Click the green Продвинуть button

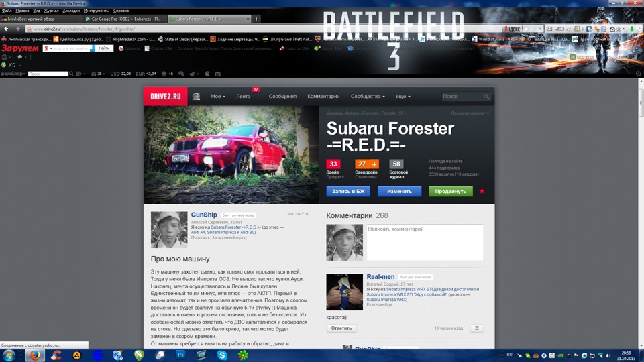coord(451,191)
